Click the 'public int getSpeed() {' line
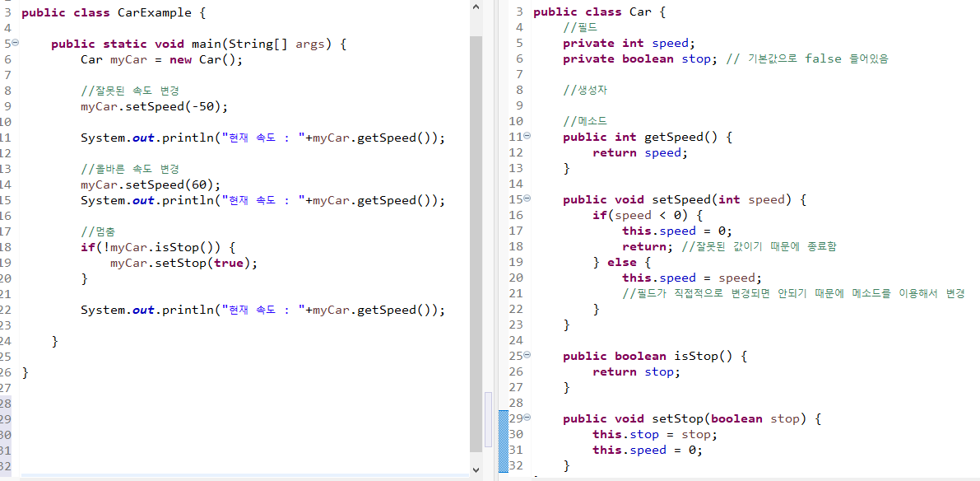The image size is (980, 481). [648, 137]
